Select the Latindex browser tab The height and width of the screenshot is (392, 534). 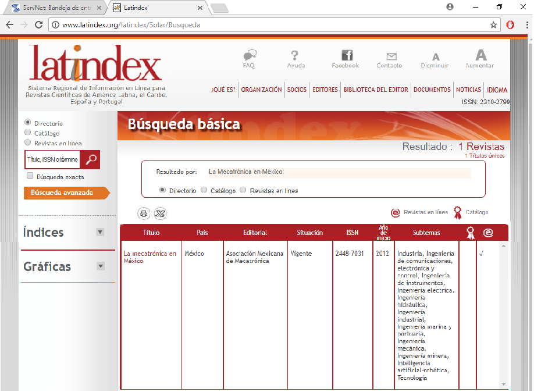[158, 8]
